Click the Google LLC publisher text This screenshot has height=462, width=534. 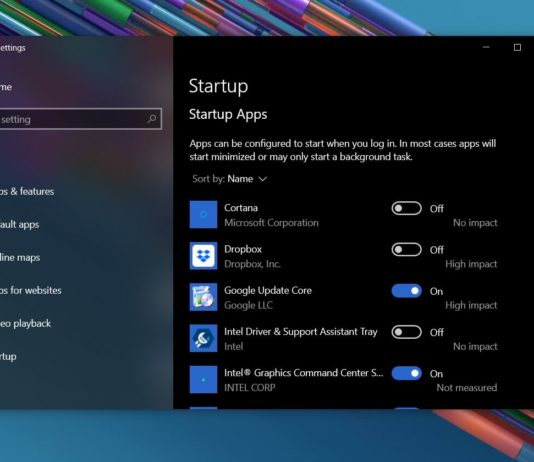tap(248, 305)
